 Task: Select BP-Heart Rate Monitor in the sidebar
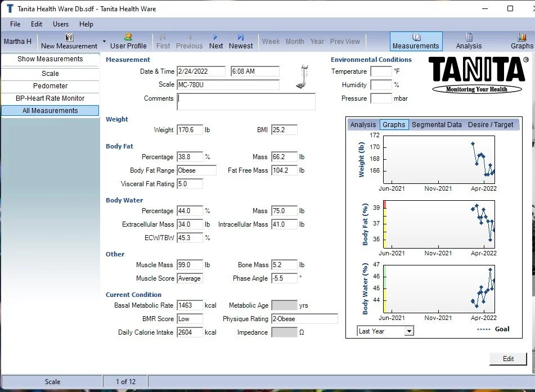[50, 98]
